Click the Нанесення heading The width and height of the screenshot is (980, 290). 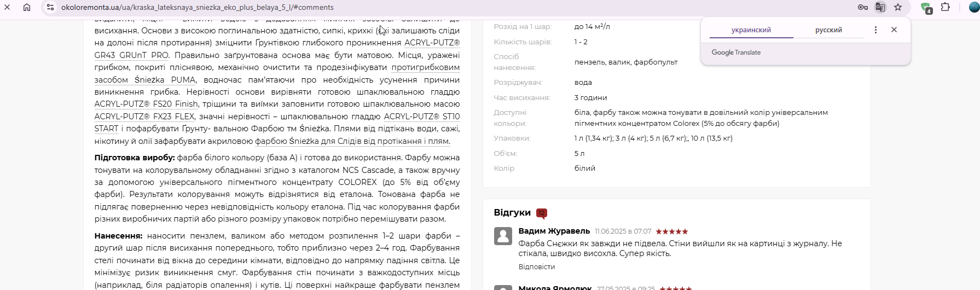118,236
